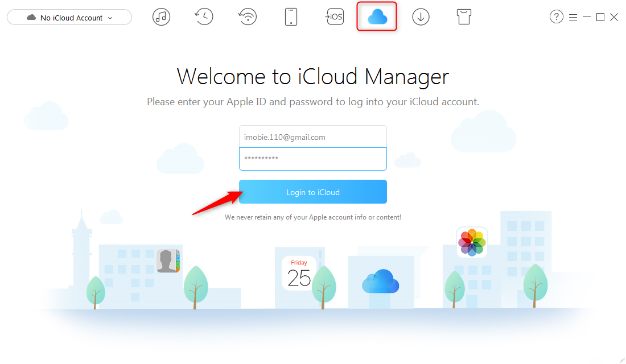626x364 pixels.
Task: Minimize the application window
Action: pos(587,17)
